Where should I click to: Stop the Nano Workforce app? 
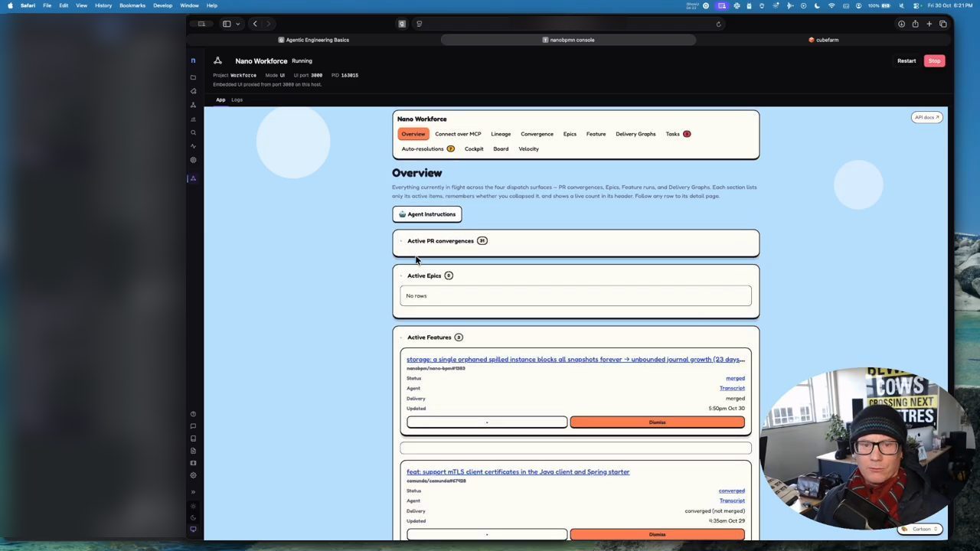(934, 61)
